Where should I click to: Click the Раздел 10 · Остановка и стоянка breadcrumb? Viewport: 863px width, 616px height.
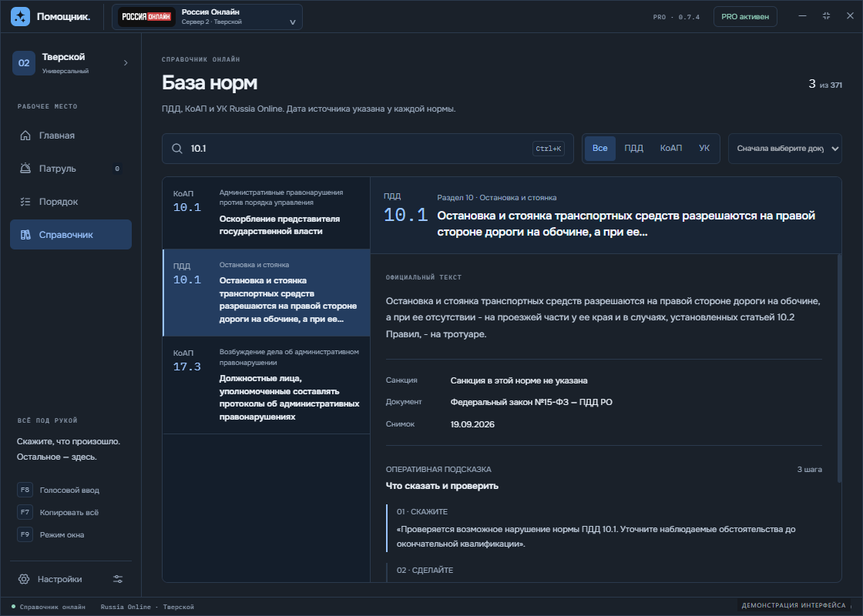pyautogui.click(x=496, y=197)
